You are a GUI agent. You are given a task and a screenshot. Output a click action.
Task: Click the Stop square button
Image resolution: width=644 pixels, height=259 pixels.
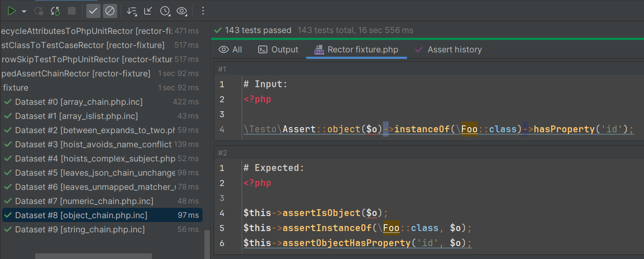coord(72,11)
